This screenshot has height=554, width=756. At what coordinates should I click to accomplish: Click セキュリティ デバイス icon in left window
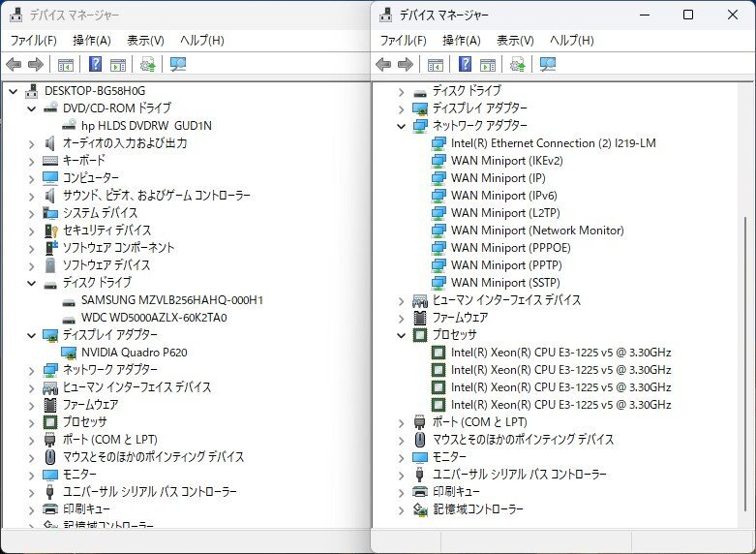click(50, 231)
